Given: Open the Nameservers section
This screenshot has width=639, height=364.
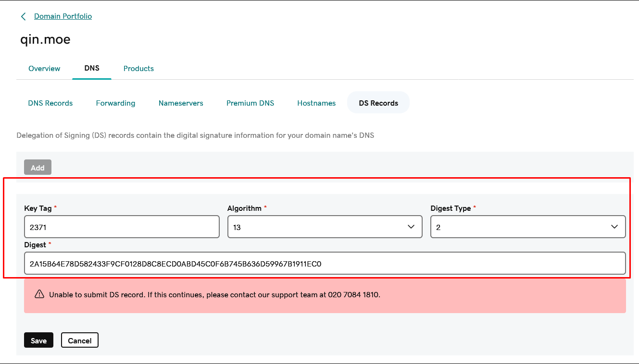Looking at the screenshot, I should tap(181, 103).
